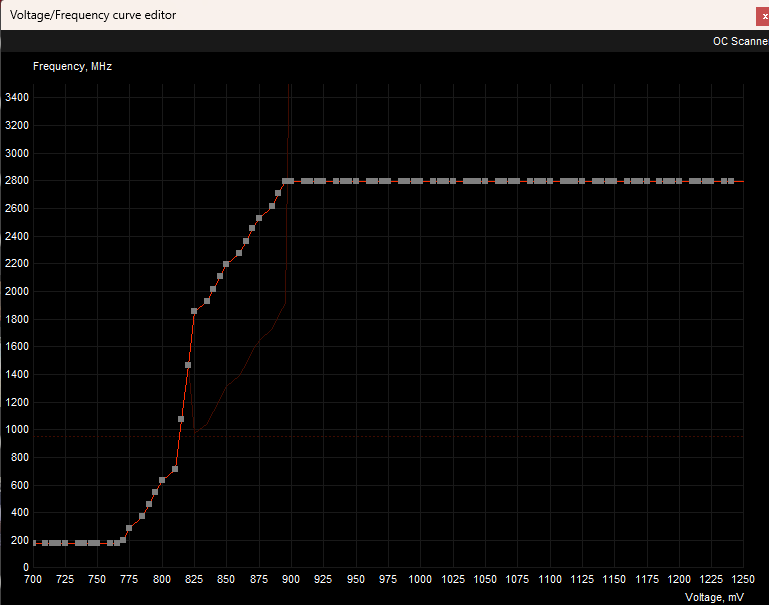
Task: Grab the curve point near 2710 MHz
Action: [x=278, y=193]
